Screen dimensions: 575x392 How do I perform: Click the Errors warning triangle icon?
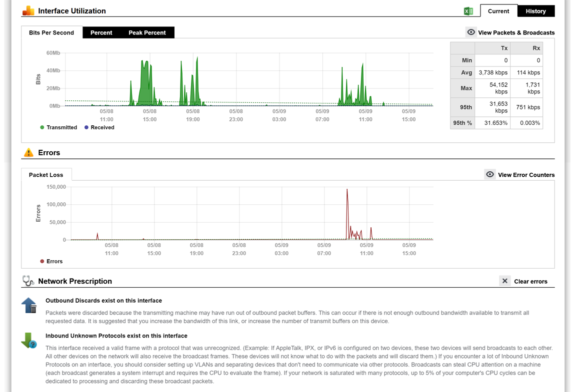[28, 153]
